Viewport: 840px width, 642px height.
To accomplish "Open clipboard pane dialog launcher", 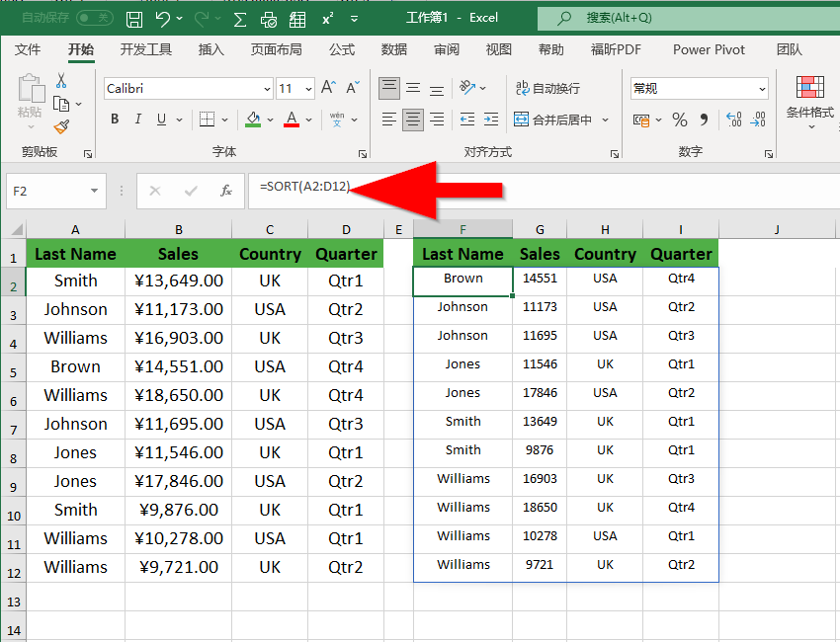I will pos(88,154).
